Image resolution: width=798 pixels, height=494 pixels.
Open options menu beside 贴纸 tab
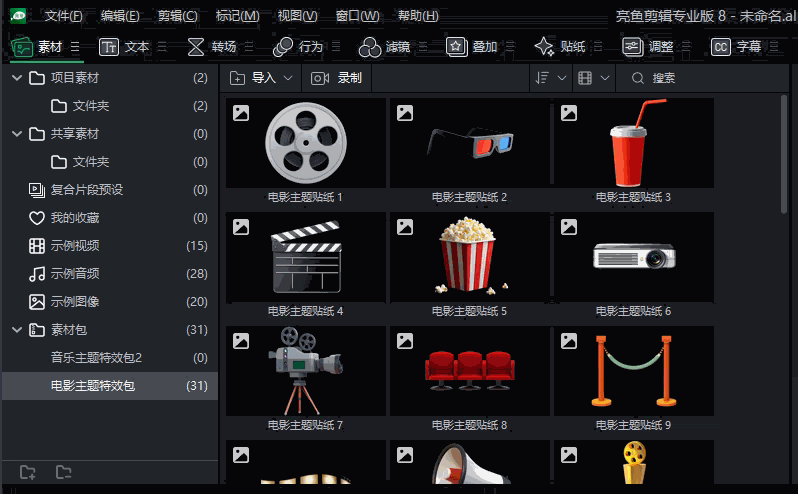[x=598, y=47]
